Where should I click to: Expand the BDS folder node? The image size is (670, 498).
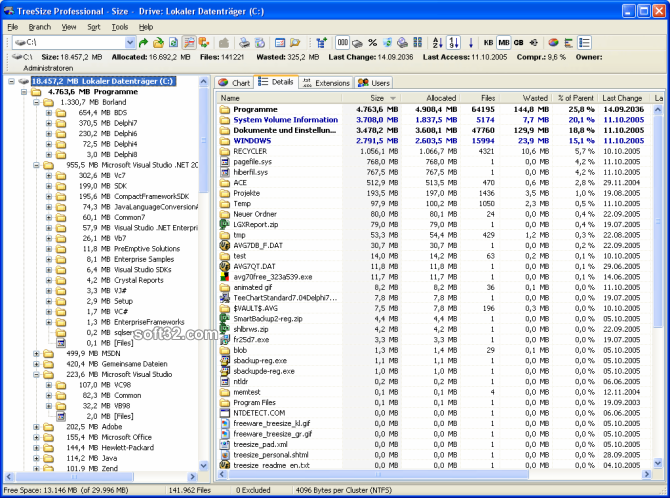(49, 113)
